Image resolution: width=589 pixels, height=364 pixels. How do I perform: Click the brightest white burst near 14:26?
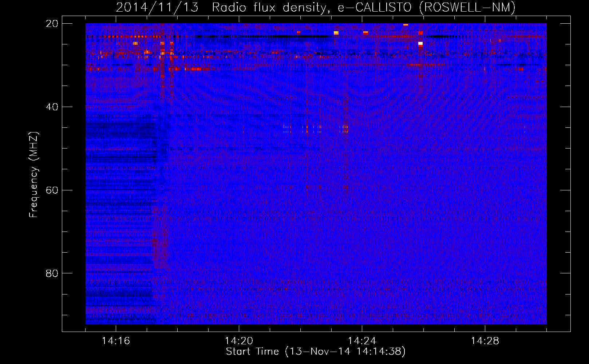click(420, 43)
